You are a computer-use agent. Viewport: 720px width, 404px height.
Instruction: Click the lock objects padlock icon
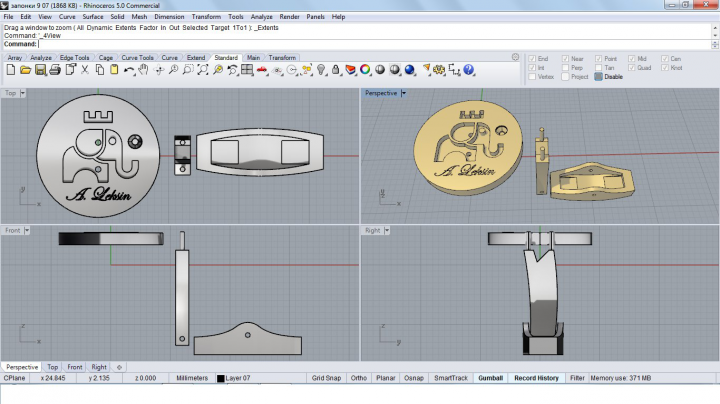click(336, 70)
